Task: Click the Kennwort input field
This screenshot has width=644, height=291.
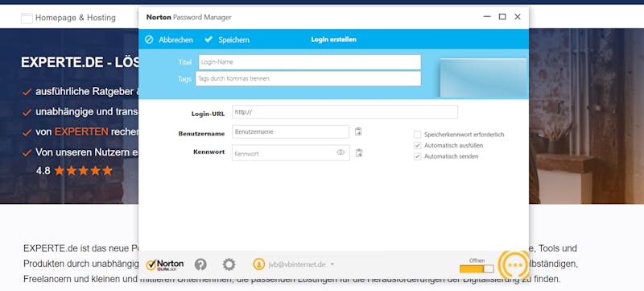Action: (291, 153)
